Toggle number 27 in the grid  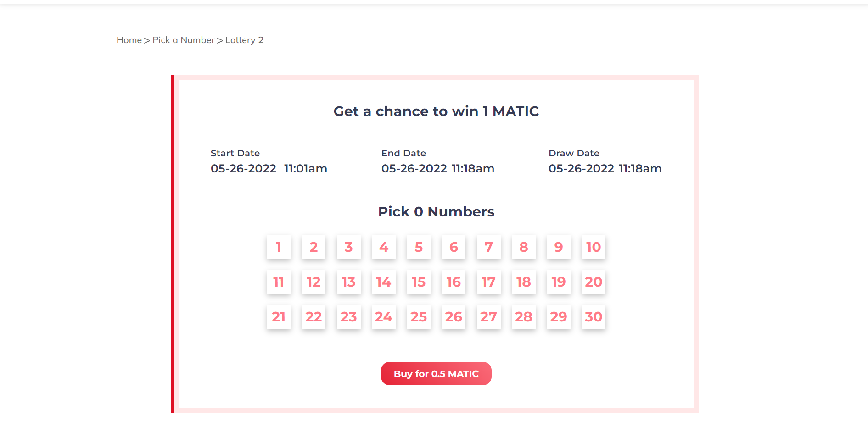click(488, 316)
